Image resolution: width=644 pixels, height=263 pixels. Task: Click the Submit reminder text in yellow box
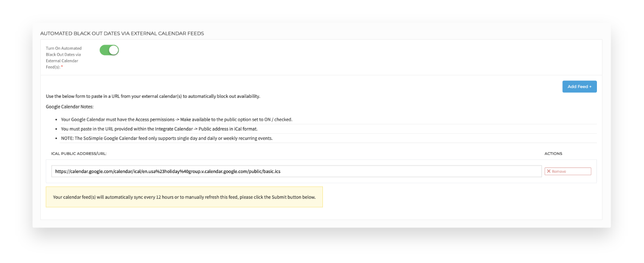click(184, 196)
